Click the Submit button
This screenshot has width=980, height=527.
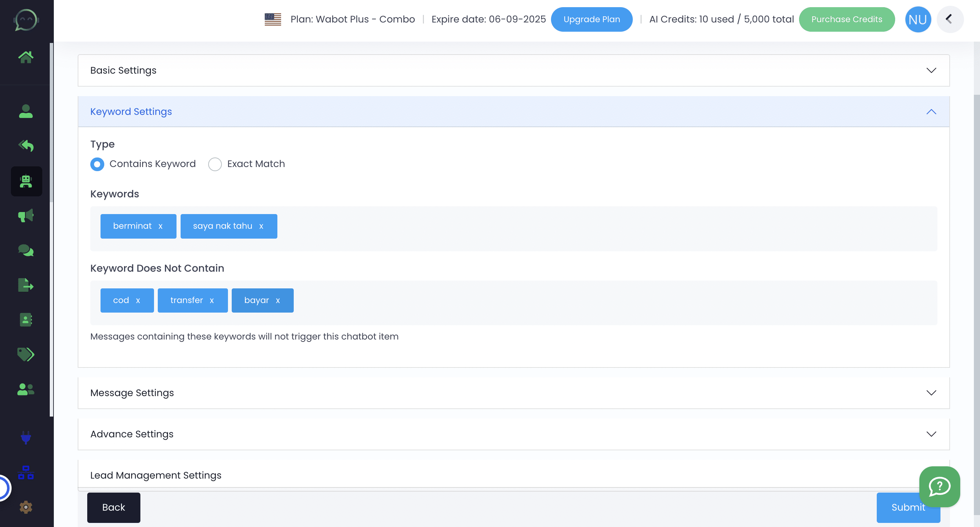tap(908, 507)
